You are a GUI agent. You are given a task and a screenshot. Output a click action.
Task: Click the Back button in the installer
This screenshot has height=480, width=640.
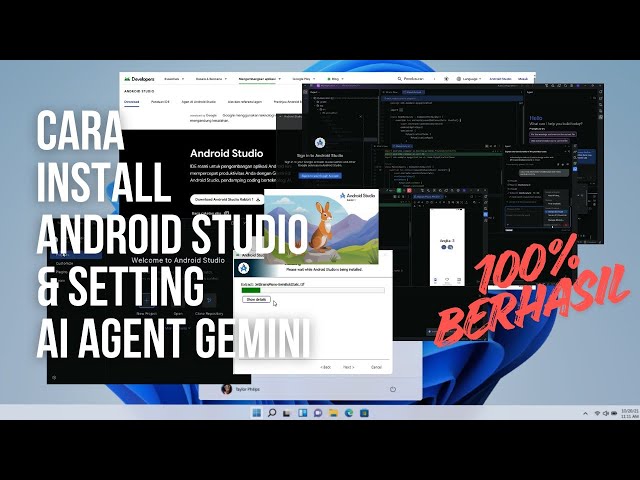coord(325,367)
